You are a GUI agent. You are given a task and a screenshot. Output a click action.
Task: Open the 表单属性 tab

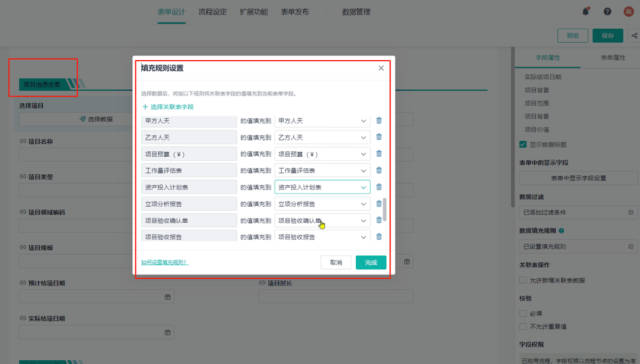612,58
